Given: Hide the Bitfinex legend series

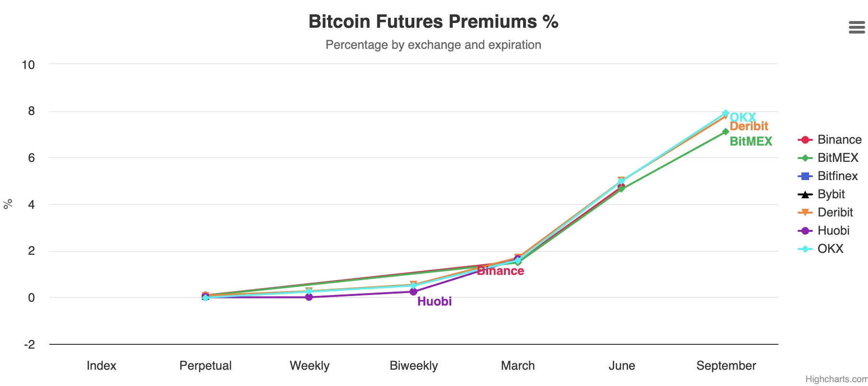Looking at the screenshot, I should pos(837,176).
